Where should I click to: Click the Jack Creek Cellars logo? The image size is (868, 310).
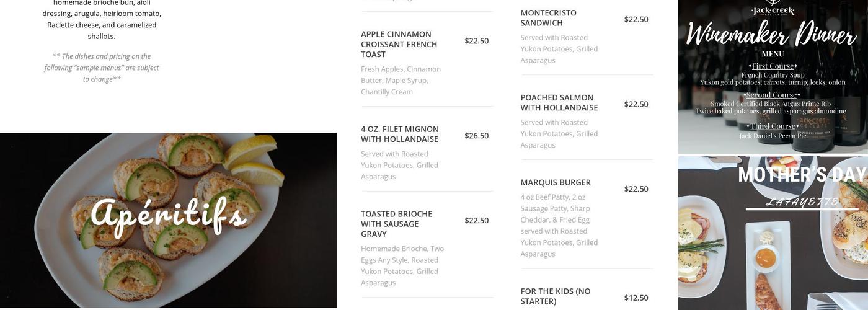(773, 9)
